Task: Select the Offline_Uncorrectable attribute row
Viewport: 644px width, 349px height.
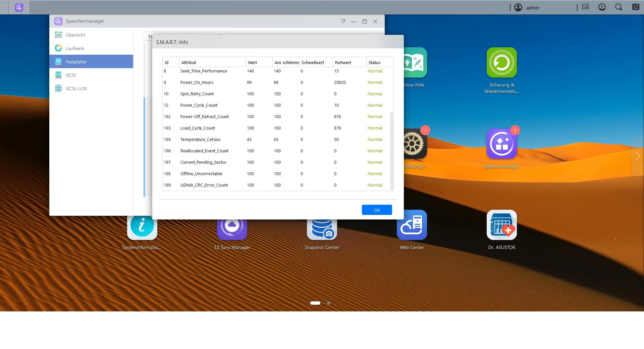Action: (276, 174)
